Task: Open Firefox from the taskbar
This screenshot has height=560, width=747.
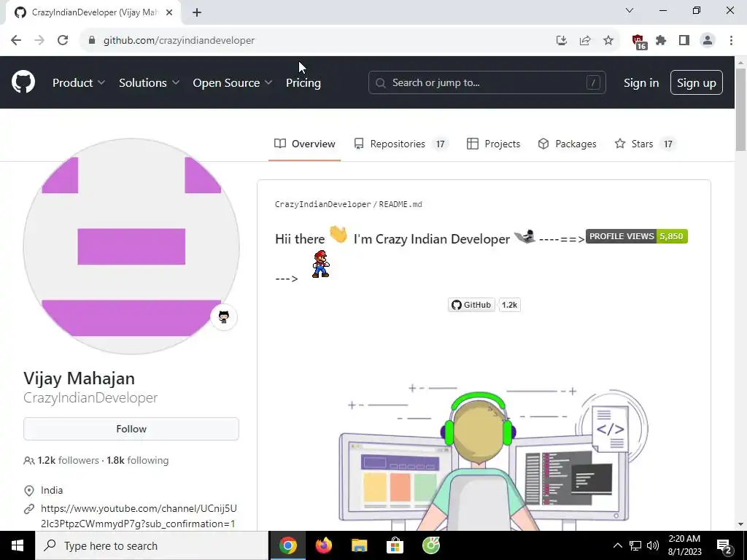Action: tap(323, 545)
